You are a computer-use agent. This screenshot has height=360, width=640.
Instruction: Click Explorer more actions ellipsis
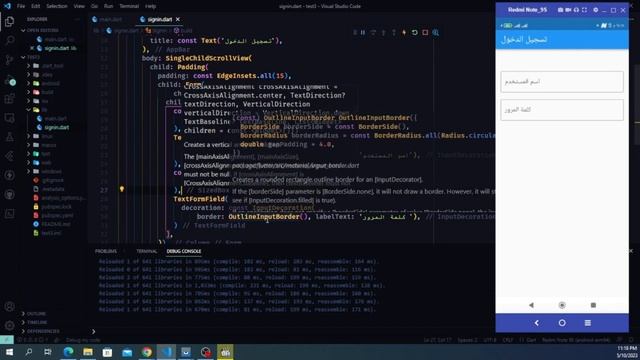(78, 19)
